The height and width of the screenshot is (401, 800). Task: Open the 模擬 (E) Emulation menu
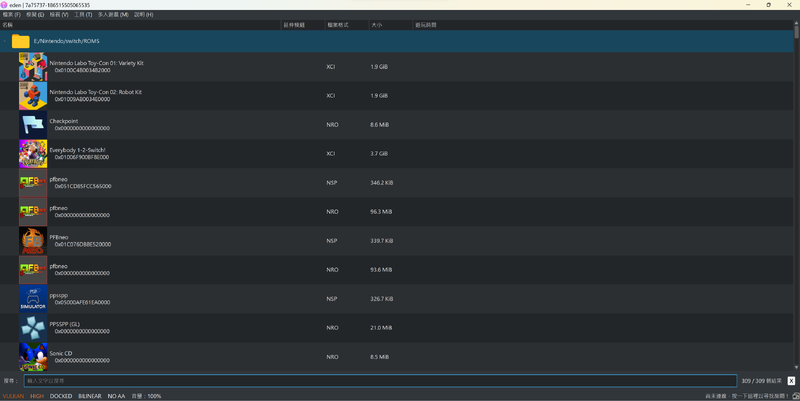click(x=35, y=15)
